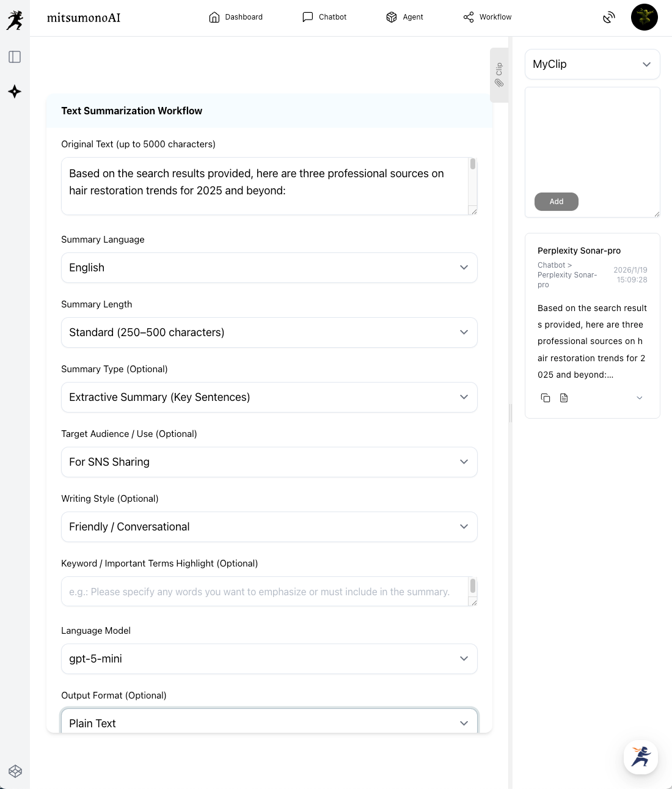Open the Workflow navigation item
This screenshot has width=672, height=789.
tap(488, 17)
